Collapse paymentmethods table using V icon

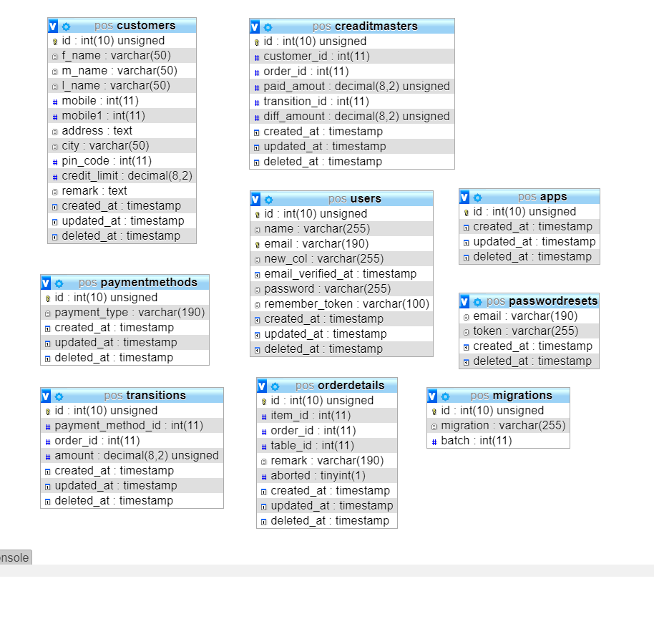point(46,283)
